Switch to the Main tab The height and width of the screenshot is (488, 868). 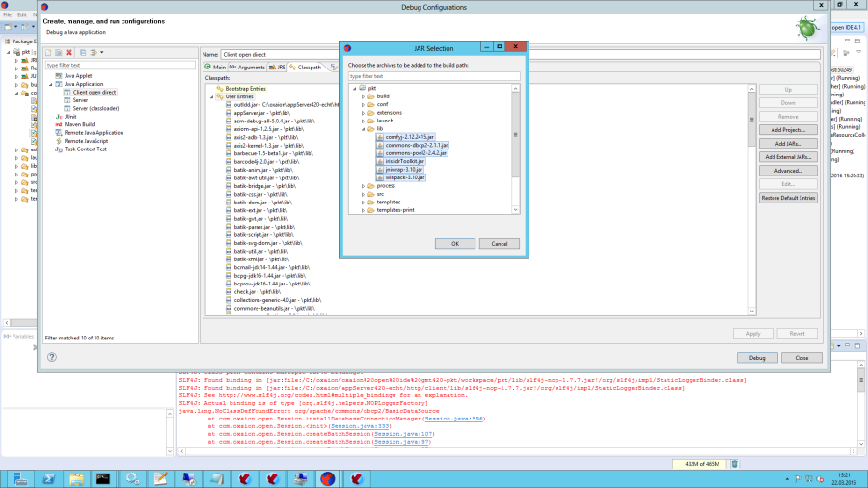pyautogui.click(x=215, y=67)
